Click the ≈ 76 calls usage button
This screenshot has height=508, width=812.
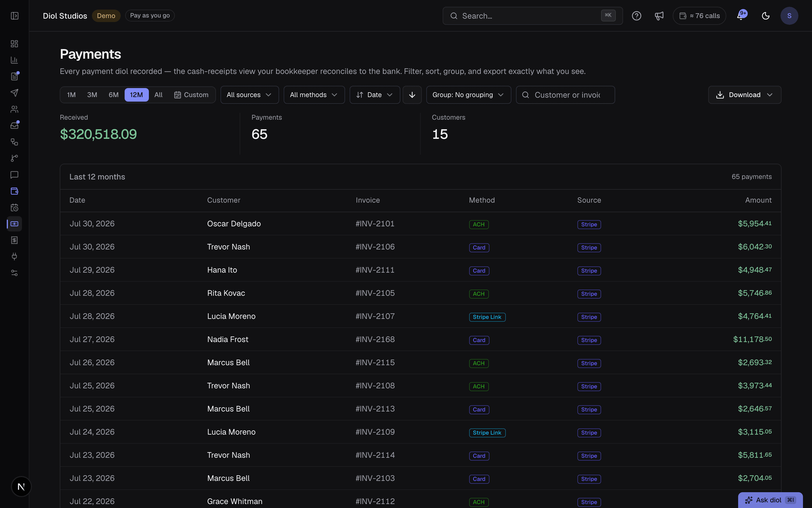699,16
